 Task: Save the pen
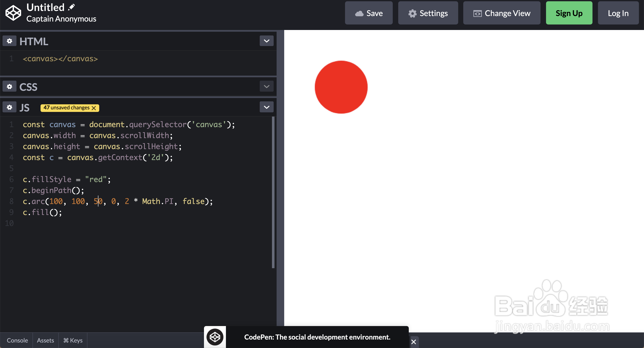(x=368, y=13)
